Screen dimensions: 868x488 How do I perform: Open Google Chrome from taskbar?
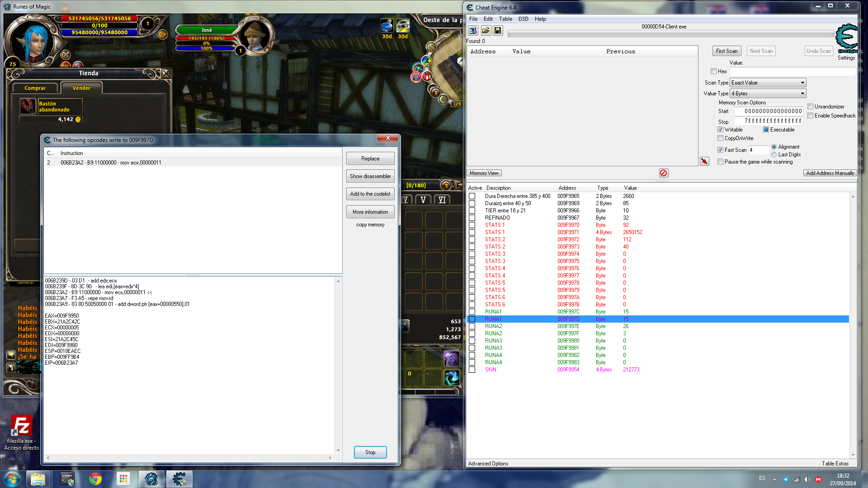coord(95,479)
